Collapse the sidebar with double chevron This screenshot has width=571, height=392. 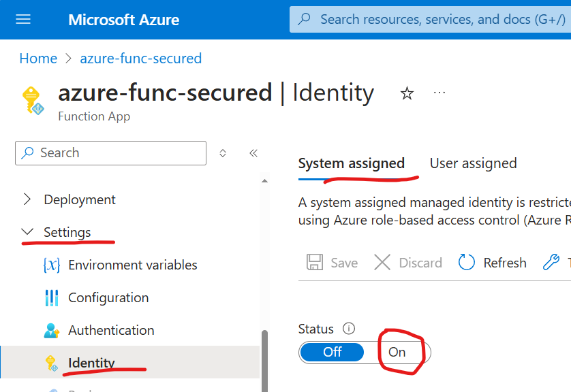tap(253, 153)
